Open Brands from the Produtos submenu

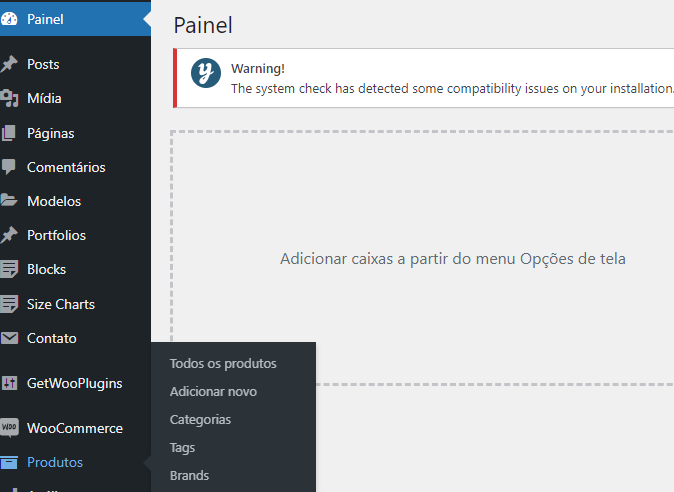point(189,476)
